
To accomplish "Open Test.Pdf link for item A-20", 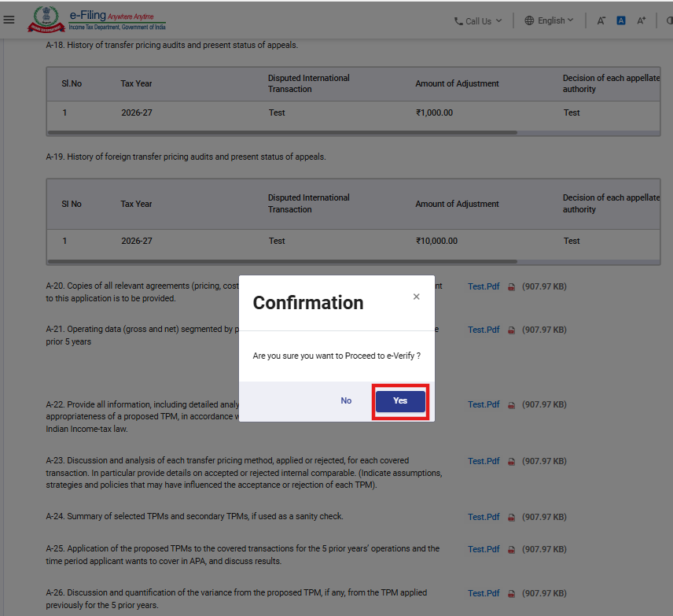I will click(x=484, y=286).
